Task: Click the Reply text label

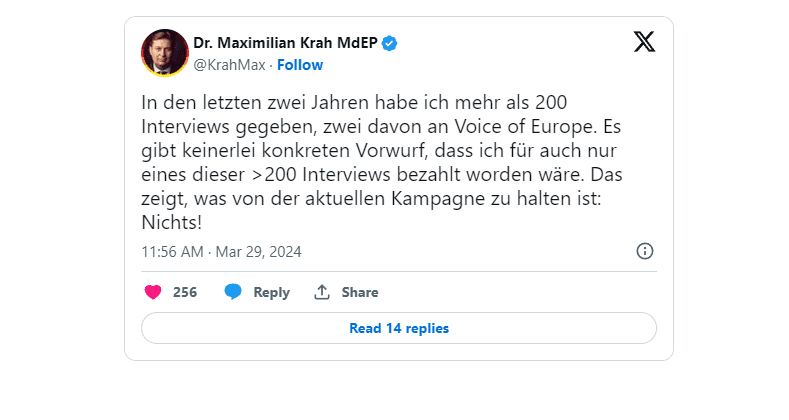Action: point(271,292)
